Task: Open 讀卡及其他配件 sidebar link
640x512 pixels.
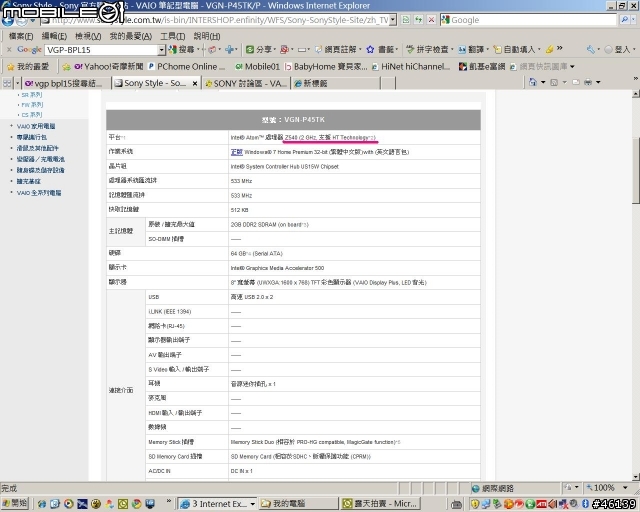Action: coord(38,148)
